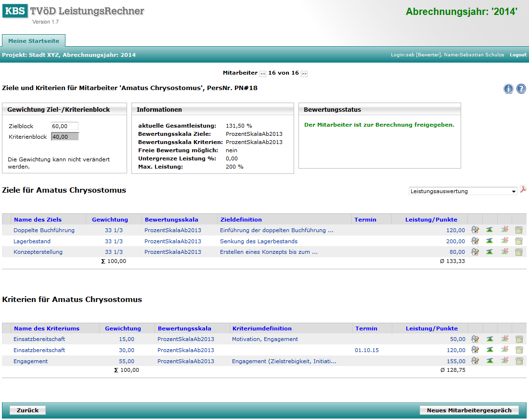The image size is (529, 420).
Task: Click 'Motivation, Engagement' definition text
Action: click(x=265, y=339)
